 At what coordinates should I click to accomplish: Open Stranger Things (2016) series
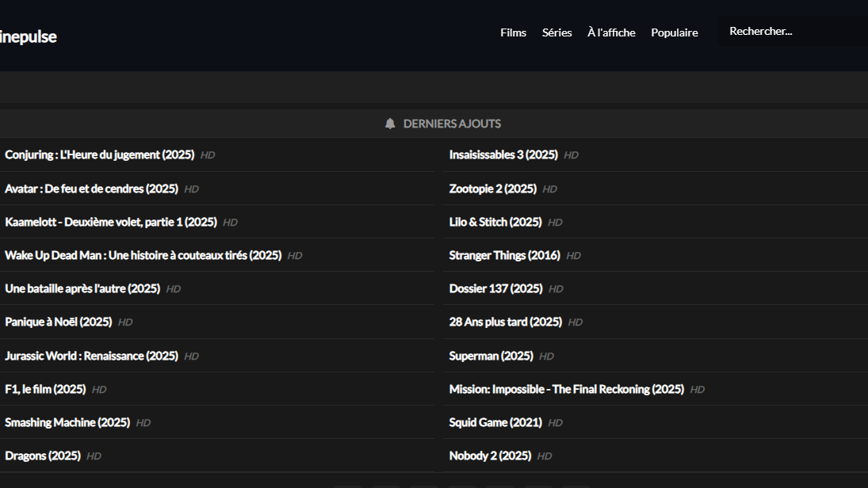505,256
